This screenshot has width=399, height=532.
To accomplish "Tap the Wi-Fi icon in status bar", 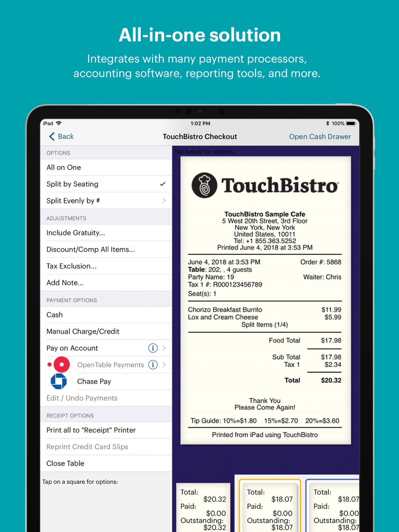I will coord(59,123).
